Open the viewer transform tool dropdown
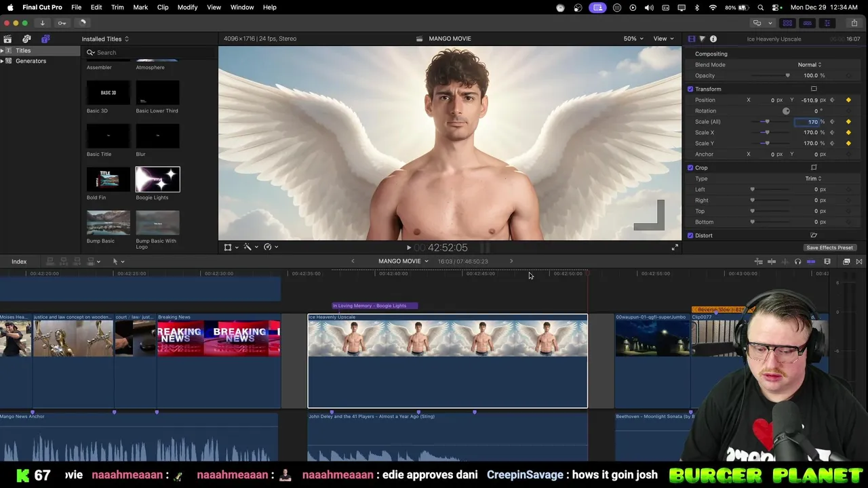Image resolution: width=868 pixels, height=488 pixels. click(x=231, y=247)
